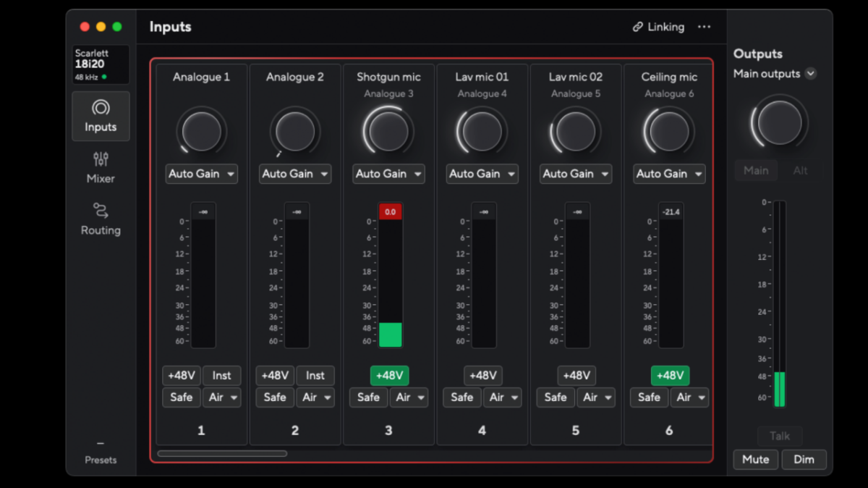
Task: Click the Analogue 1 gain knob
Action: click(201, 132)
